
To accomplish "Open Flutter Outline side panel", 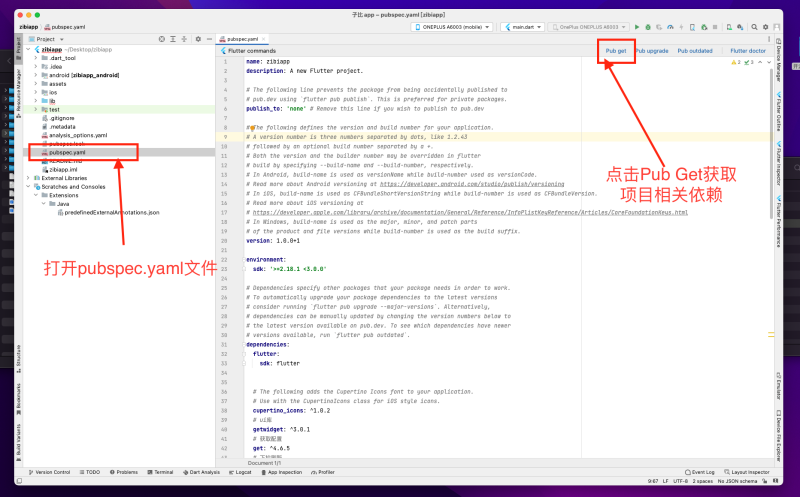I will (x=779, y=112).
